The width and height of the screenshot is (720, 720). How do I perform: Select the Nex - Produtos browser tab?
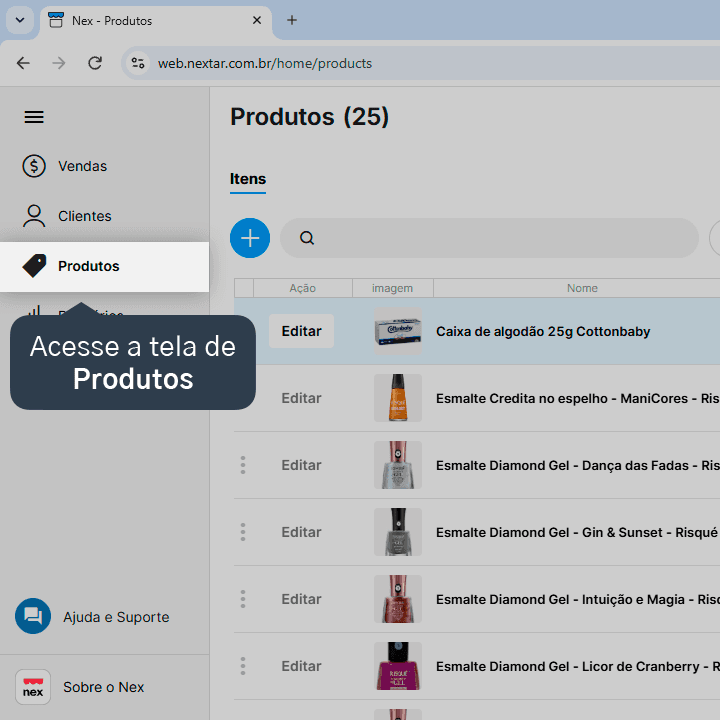[156, 21]
